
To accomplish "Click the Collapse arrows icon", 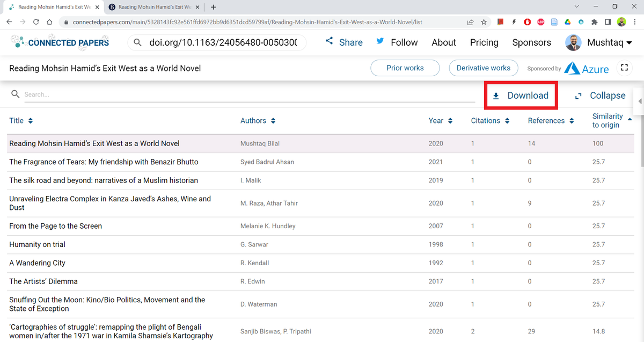I will tap(579, 95).
